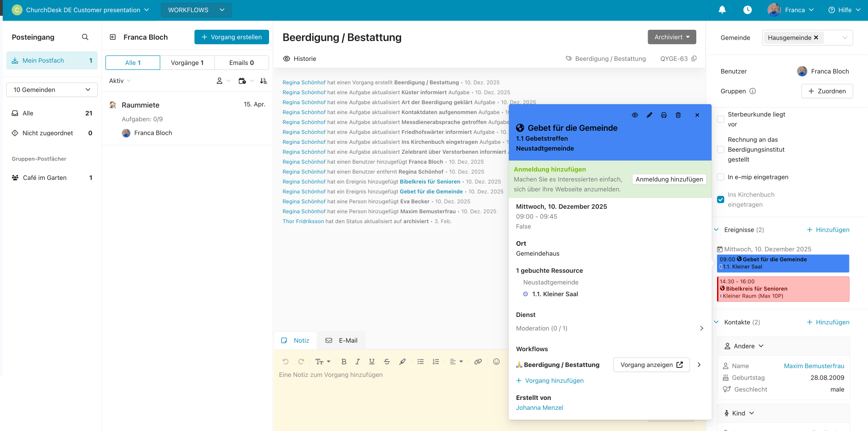The width and height of the screenshot is (868, 431).
Task: Open the Aktiv filter dropdown
Action: (120, 81)
